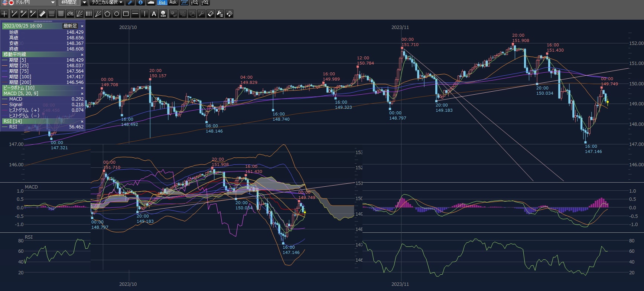Open the chart information icon
644x291 pixels.
(x=140, y=3)
